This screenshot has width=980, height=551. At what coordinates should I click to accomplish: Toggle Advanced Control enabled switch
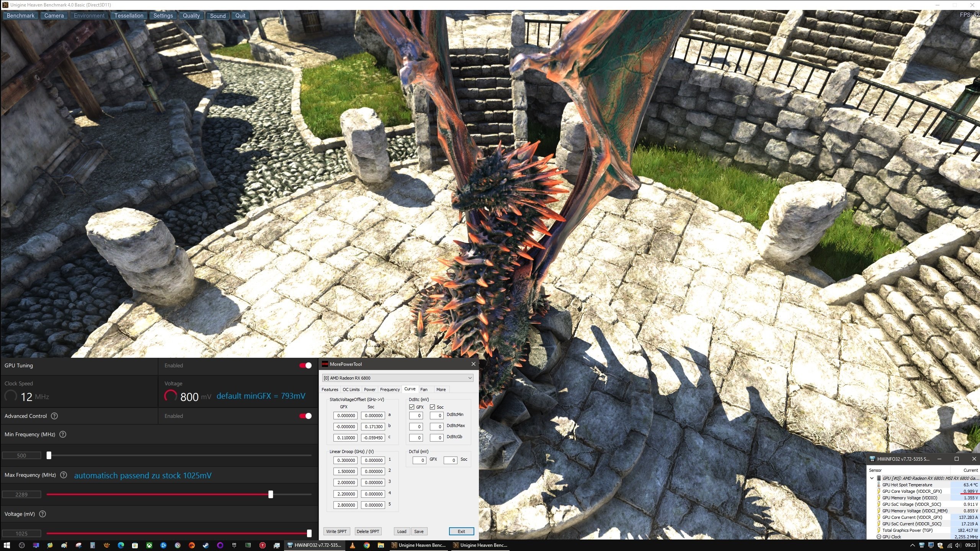(x=305, y=416)
